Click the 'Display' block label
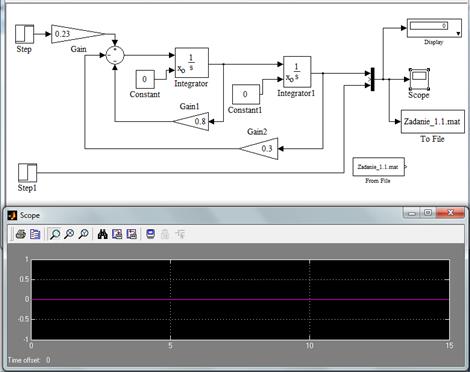Viewport: 470px width, 372px height. (x=434, y=42)
